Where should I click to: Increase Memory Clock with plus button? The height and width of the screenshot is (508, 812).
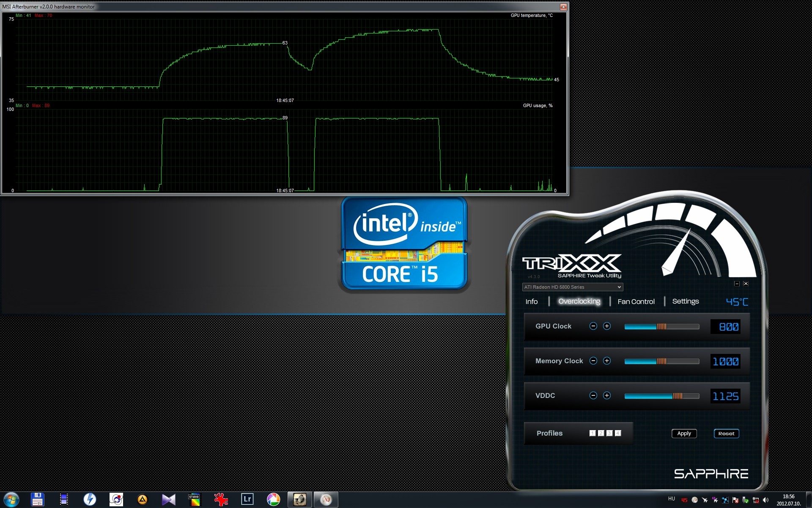point(607,361)
